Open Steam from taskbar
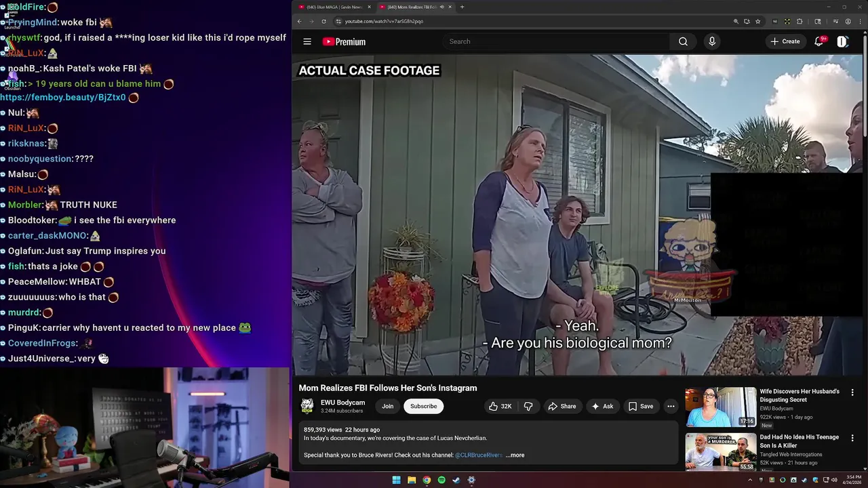This screenshot has width=868, height=488. tap(456, 480)
